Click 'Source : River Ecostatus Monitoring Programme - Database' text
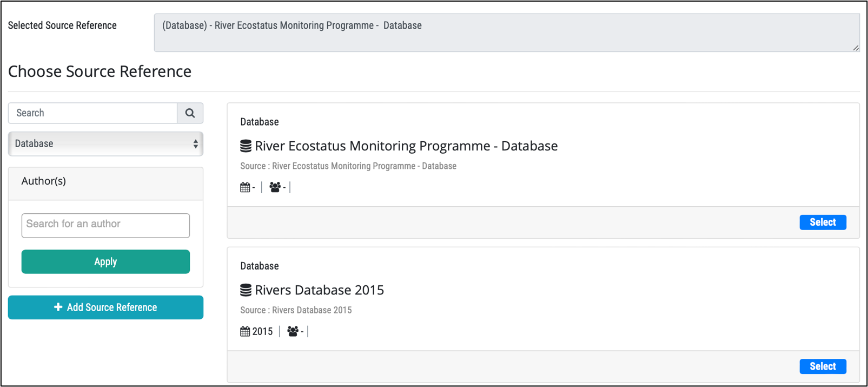Viewport: 868px width, 387px height. [348, 166]
